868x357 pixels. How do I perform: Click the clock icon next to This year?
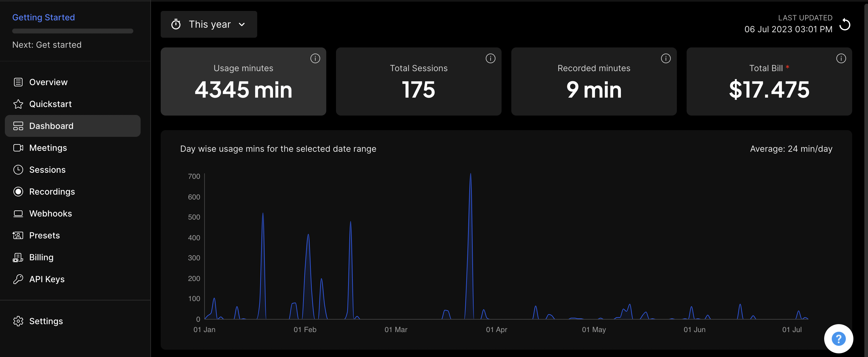tap(176, 24)
